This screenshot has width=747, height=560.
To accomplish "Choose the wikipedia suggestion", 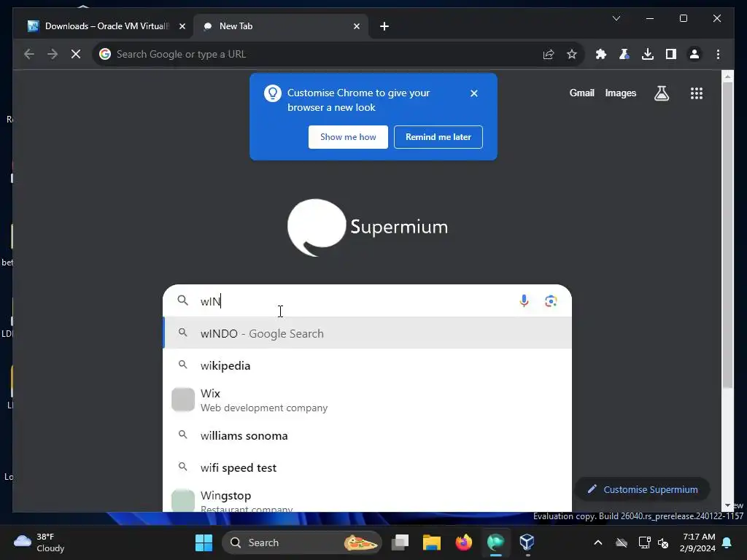I will (368, 366).
